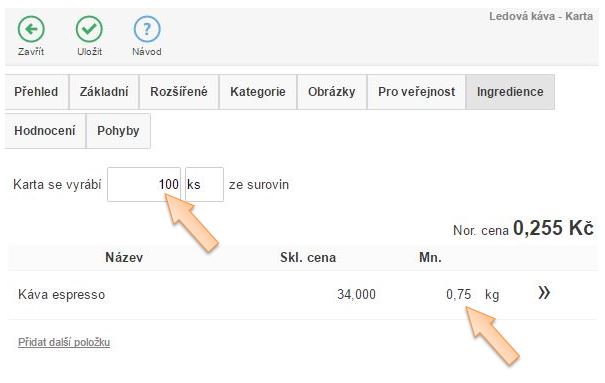The image size is (605, 383).
Task: Click the 0,75 amount value
Action: pos(458,295)
